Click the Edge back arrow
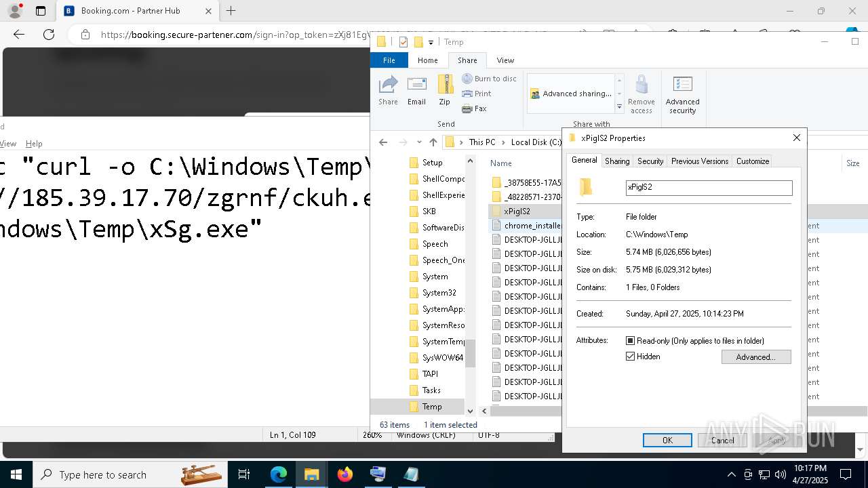The height and width of the screenshot is (488, 868). pyautogui.click(x=19, y=35)
